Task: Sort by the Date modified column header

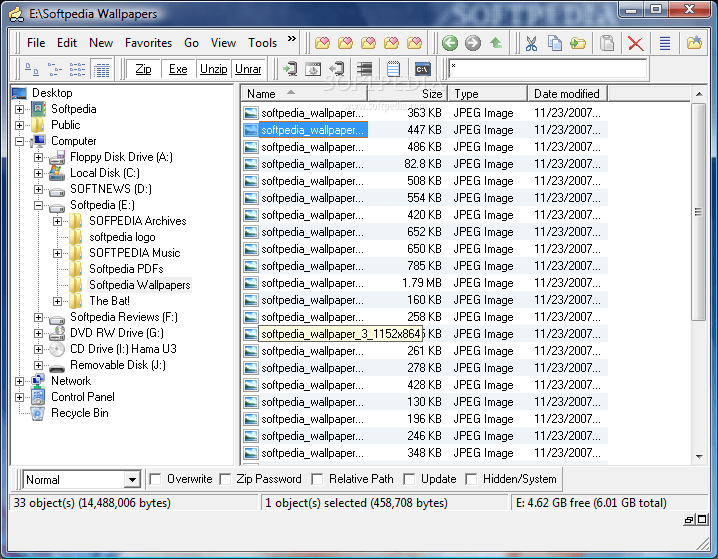Action: click(567, 93)
